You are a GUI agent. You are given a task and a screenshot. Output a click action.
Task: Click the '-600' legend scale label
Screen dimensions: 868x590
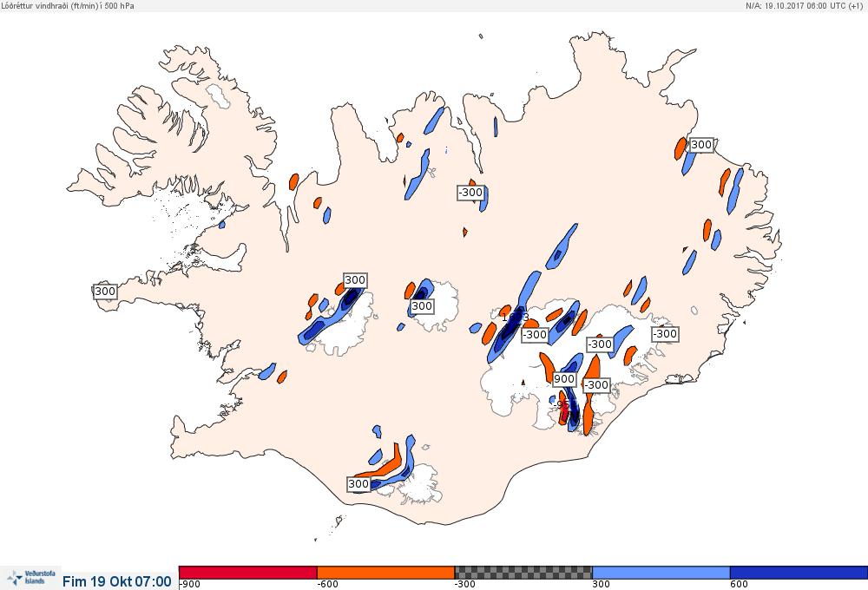point(328,585)
